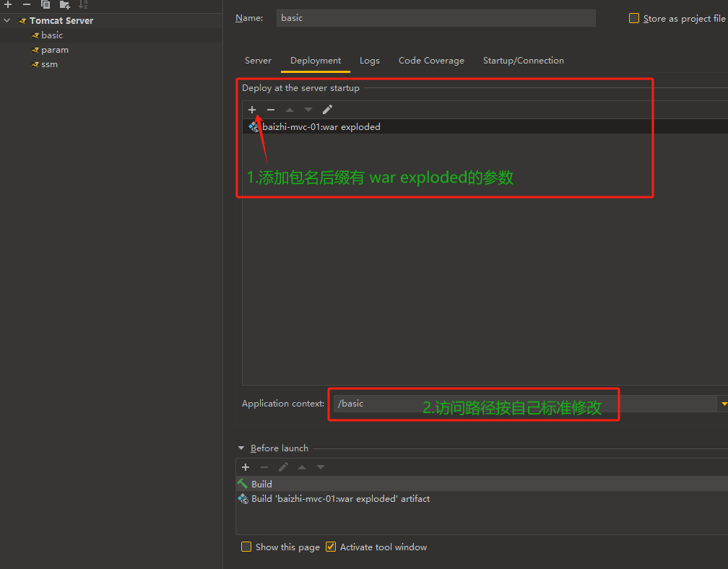Toggle the Show this page checkbox

(x=246, y=547)
